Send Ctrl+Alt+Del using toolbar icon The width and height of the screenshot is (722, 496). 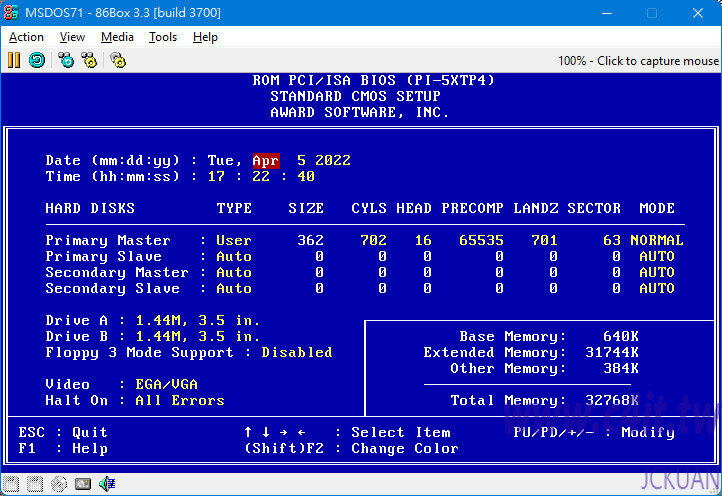[66, 60]
